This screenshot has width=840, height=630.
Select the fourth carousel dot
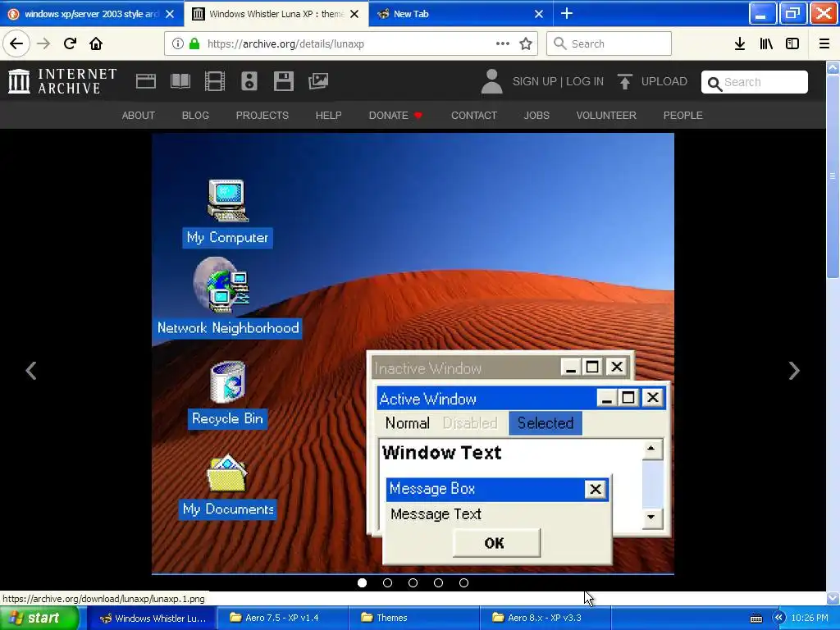tap(439, 583)
